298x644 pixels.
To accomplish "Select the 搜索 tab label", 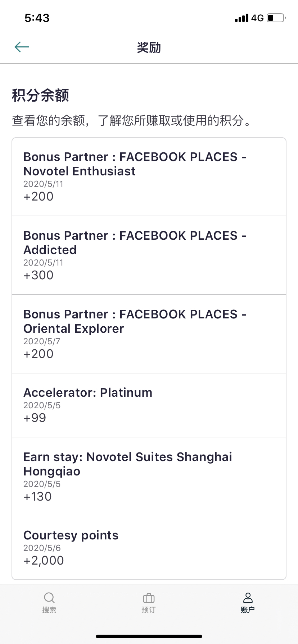I will [49, 610].
